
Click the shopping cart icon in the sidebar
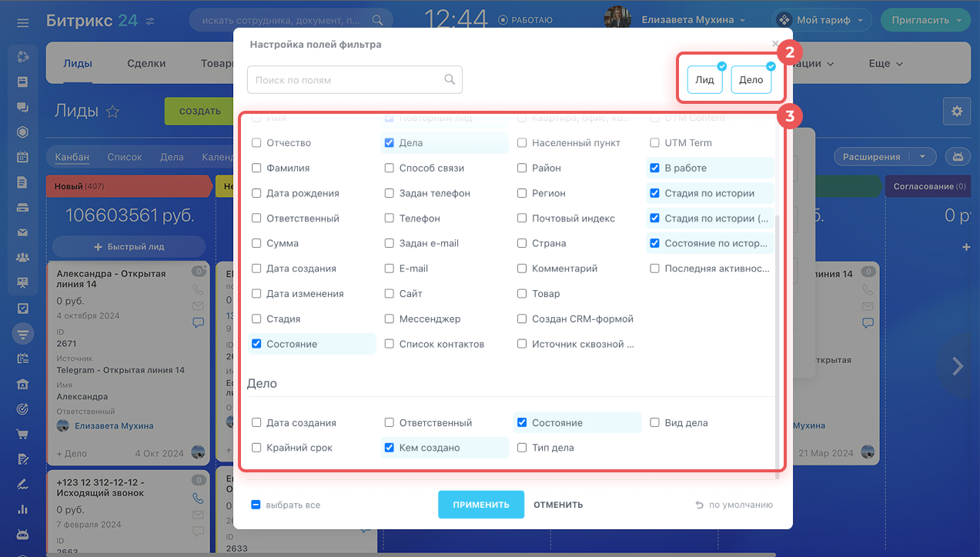(22, 434)
